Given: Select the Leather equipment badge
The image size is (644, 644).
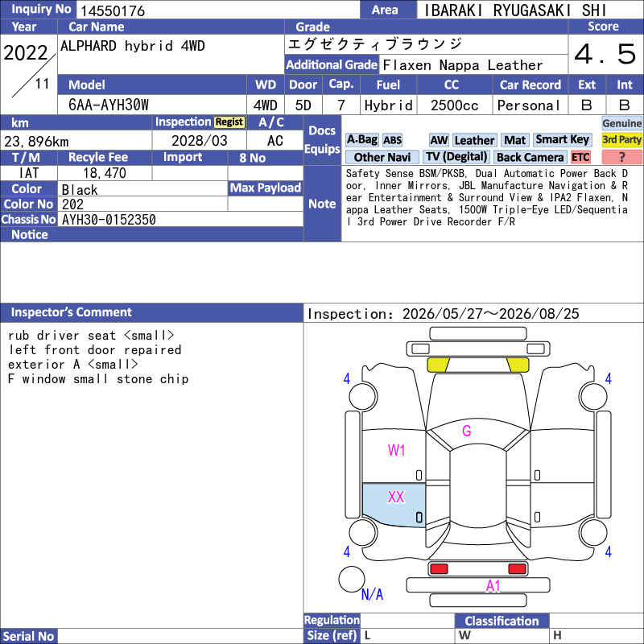Looking at the screenshot, I should 474,140.
